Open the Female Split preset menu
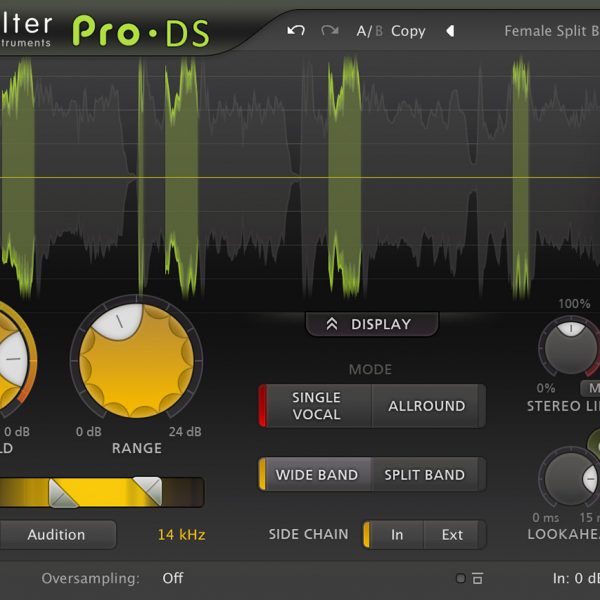Viewport: 600px width, 600px height. tap(551, 31)
